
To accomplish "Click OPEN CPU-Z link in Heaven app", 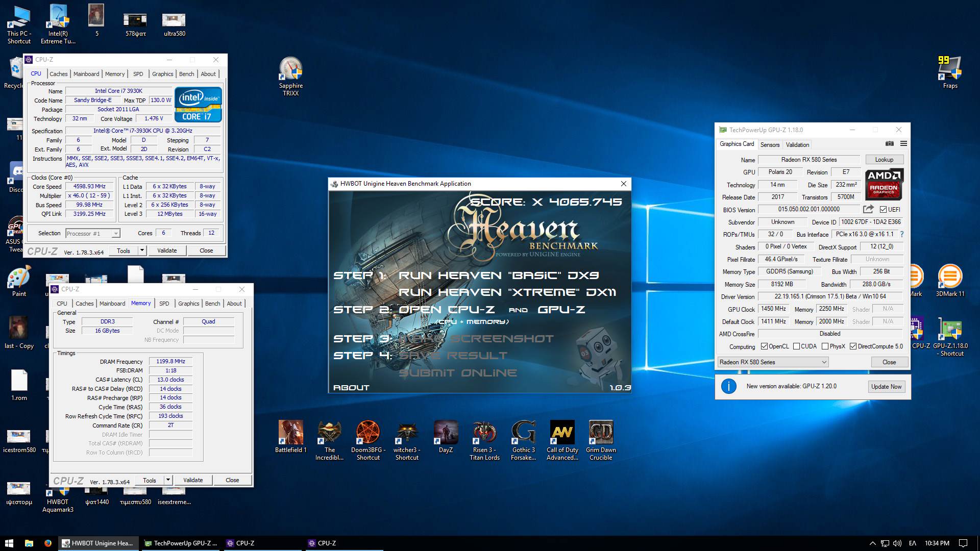I will coord(447,310).
